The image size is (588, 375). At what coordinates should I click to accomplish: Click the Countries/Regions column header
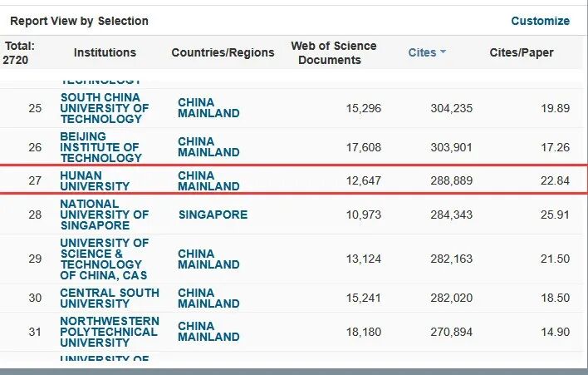[223, 52]
